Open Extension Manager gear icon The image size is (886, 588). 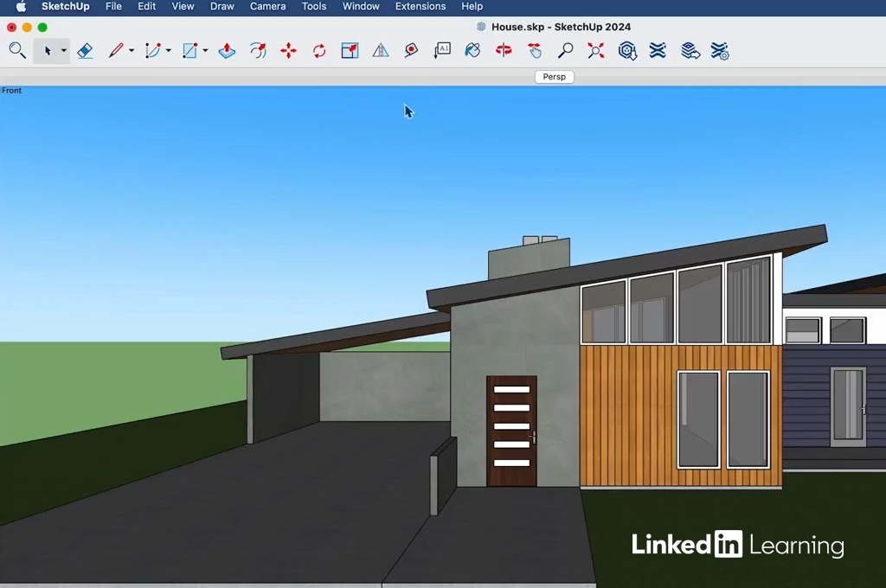click(x=719, y=51)
